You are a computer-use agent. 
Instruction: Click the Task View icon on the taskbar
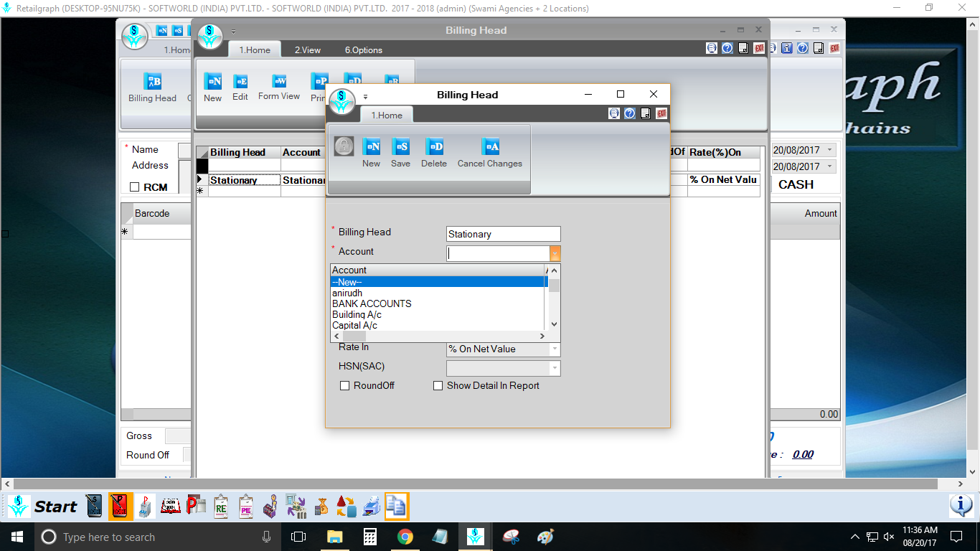tap(298, 537)
